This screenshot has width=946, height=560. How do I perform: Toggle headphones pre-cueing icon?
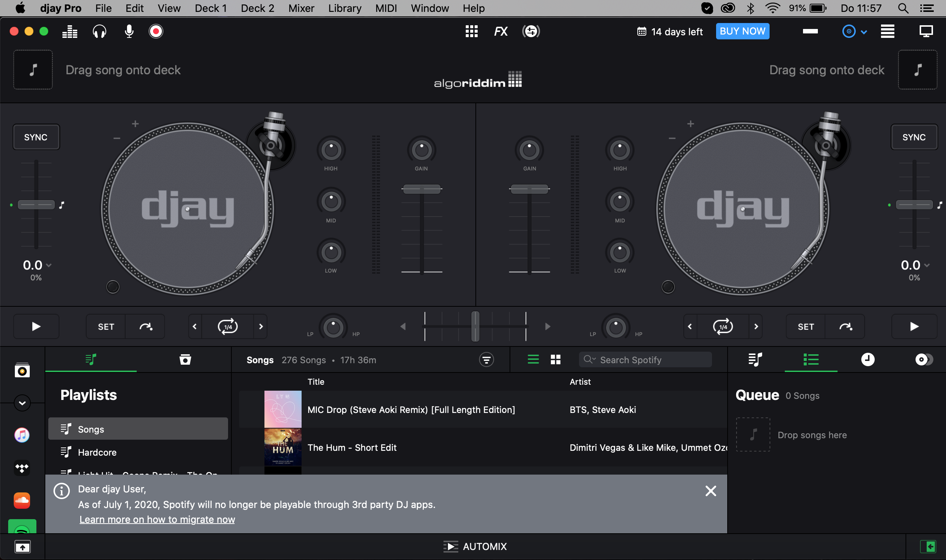click(x=100, y=32)
